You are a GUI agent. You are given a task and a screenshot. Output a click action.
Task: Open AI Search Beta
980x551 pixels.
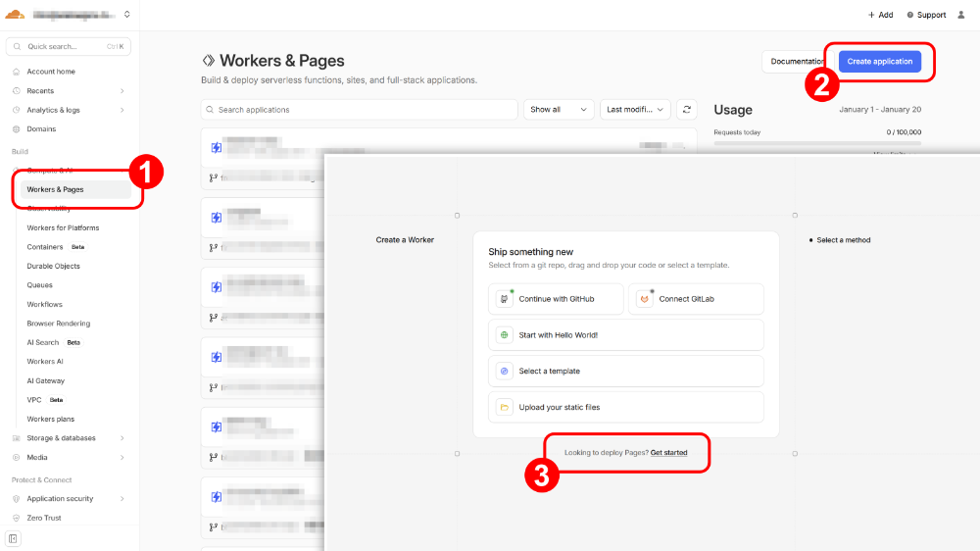(x=54, y=343)
